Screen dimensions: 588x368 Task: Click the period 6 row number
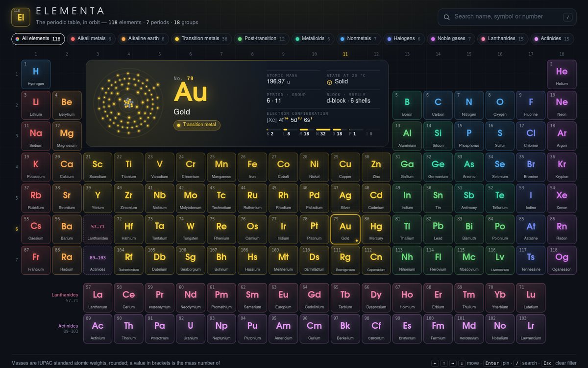click(17, 229)
